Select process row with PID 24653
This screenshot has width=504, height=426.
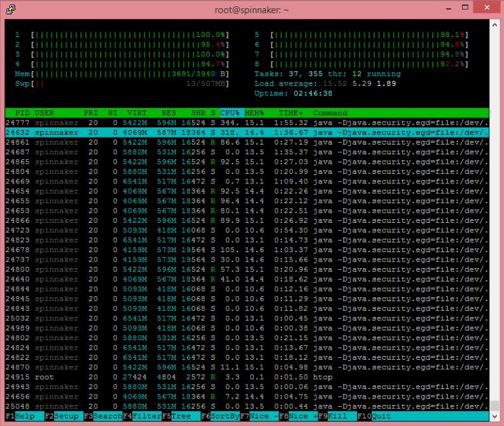(247, 211)
